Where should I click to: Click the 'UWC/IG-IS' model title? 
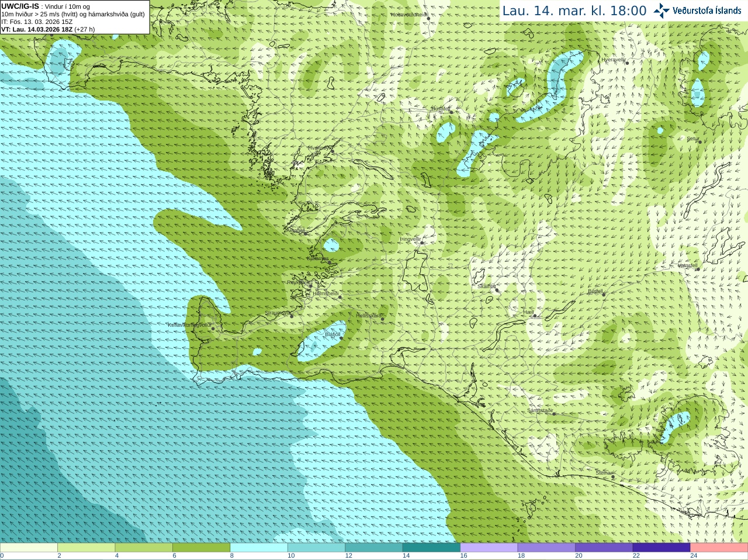[20, 6]
